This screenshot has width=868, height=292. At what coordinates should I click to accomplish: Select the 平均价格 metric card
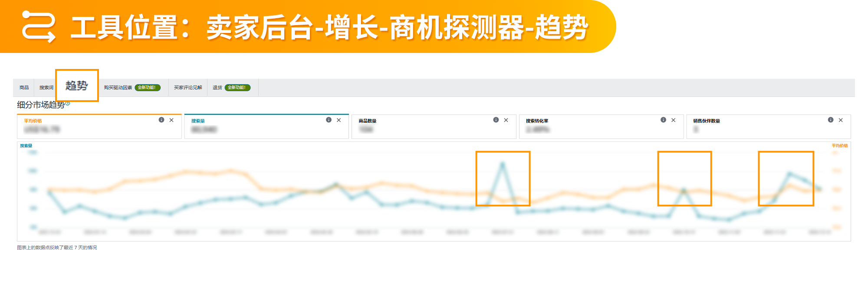pos(99,126)
